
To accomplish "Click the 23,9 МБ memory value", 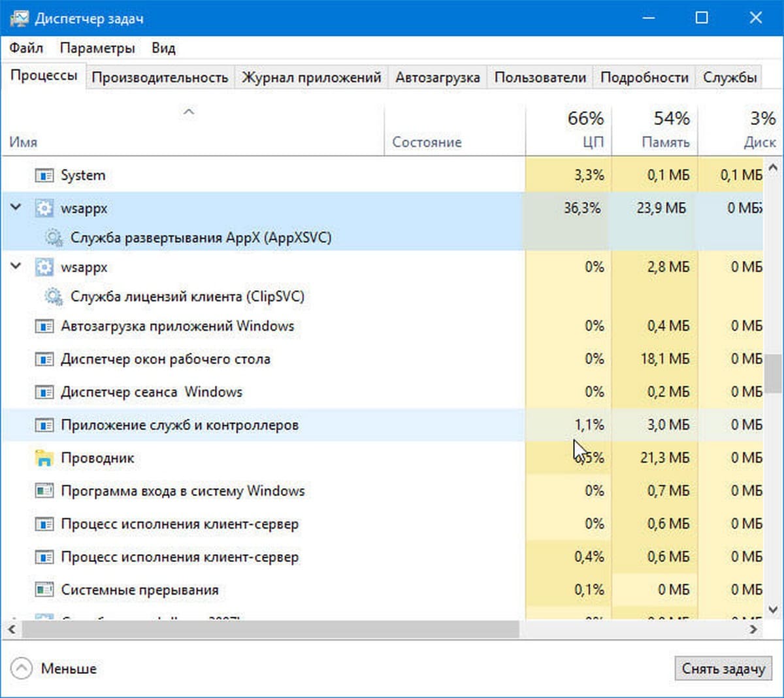I will [x=661, y=208].
